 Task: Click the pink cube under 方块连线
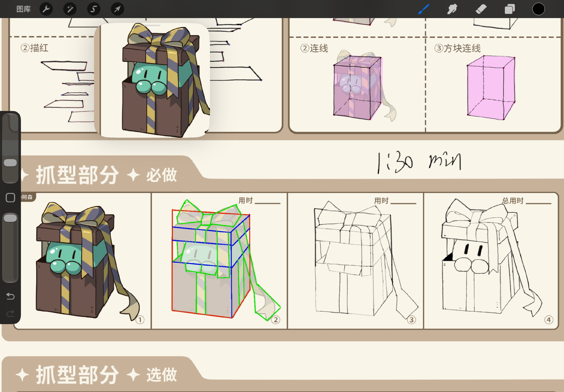pos(491,88)
